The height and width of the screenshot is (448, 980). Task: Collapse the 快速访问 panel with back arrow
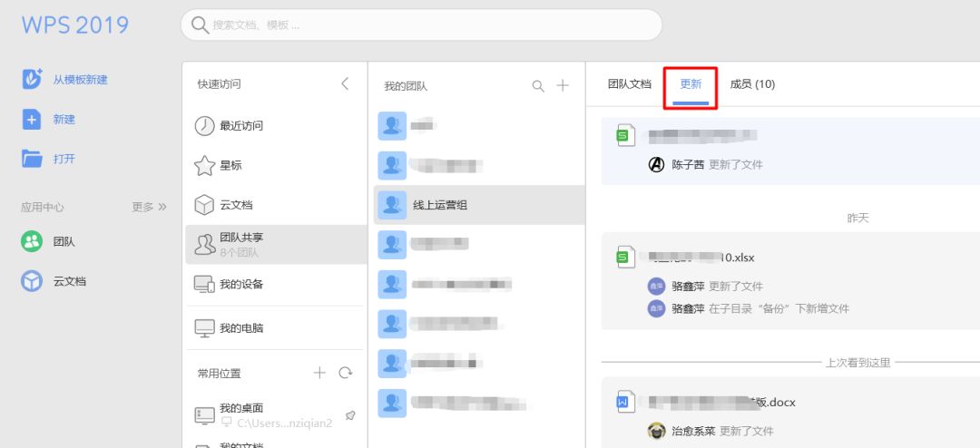click(x=345, y=83)
